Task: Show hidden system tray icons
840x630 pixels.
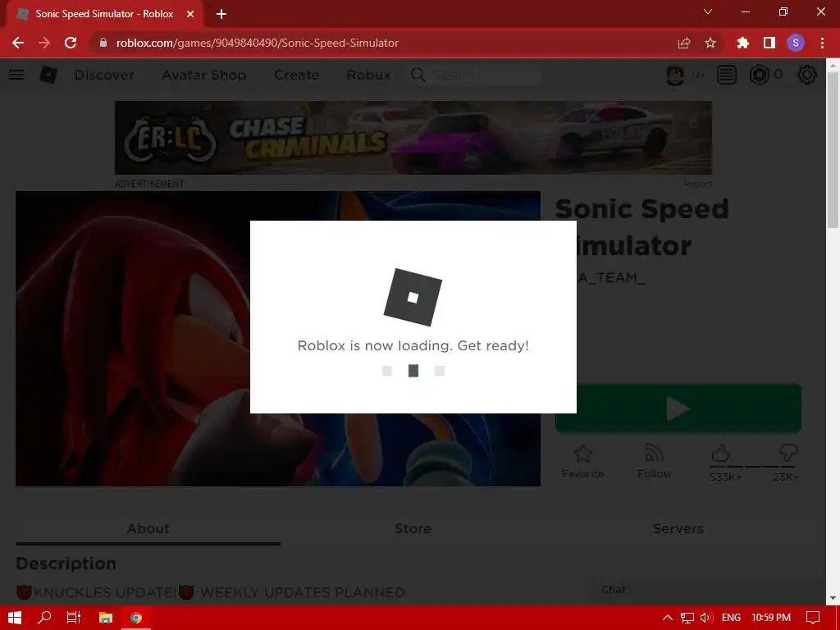Action: [x=668, y=618]
